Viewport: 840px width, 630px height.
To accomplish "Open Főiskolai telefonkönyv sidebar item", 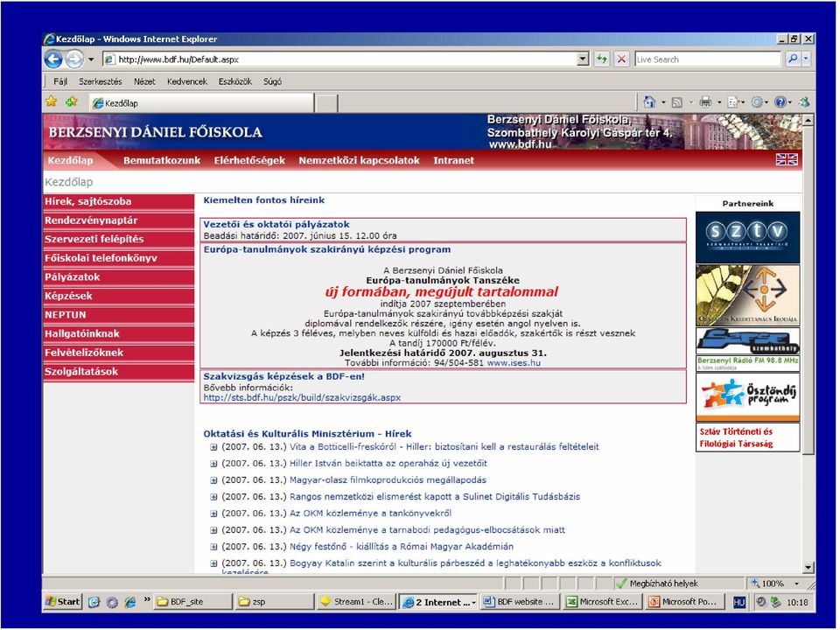I will pos(118,258).
